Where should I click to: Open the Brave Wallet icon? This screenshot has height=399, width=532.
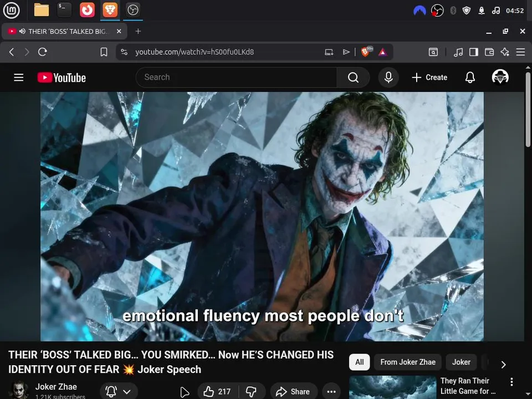tap(489, 52)
